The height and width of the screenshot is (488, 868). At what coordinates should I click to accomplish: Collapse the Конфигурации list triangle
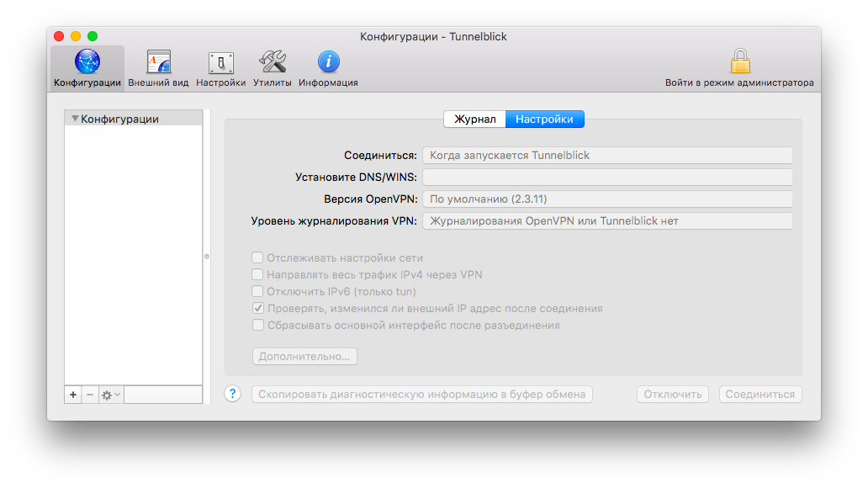point(75,119)
